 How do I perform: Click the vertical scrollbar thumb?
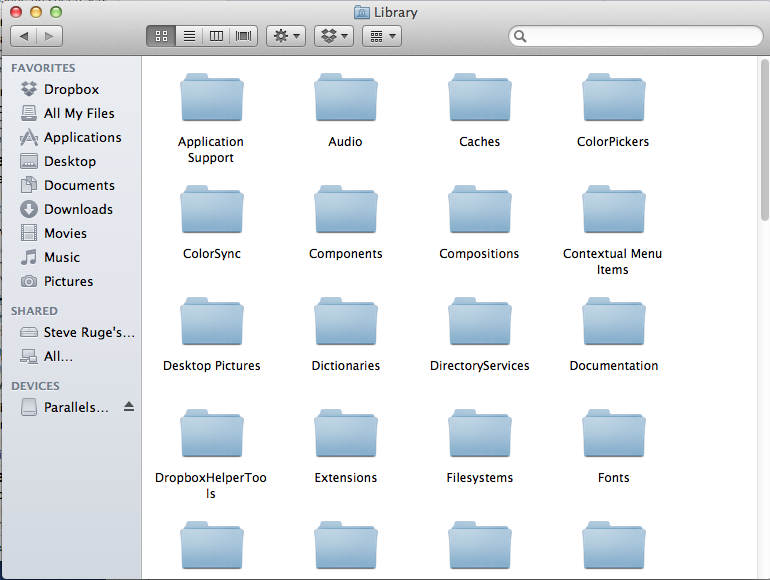764,140
